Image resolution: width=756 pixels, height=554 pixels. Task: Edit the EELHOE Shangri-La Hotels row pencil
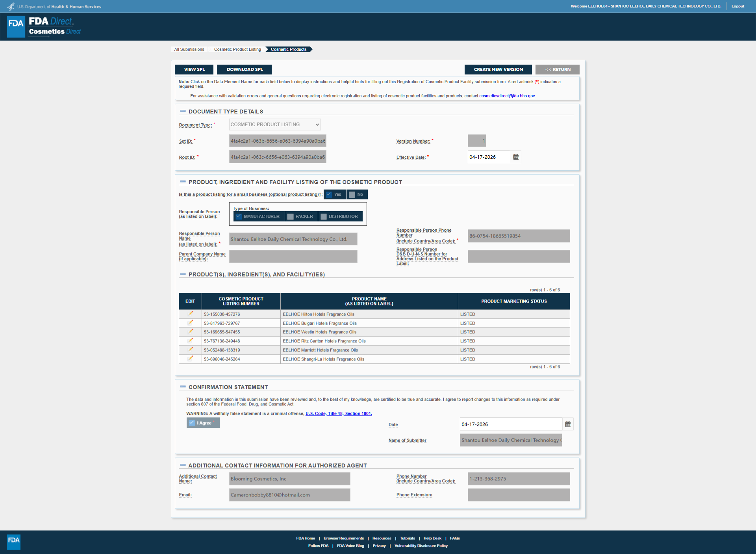click(191, 359)
